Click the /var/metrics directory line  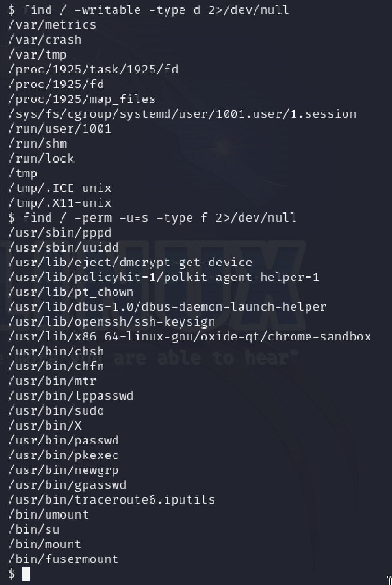pyautogui.click(x=52, y=25)
